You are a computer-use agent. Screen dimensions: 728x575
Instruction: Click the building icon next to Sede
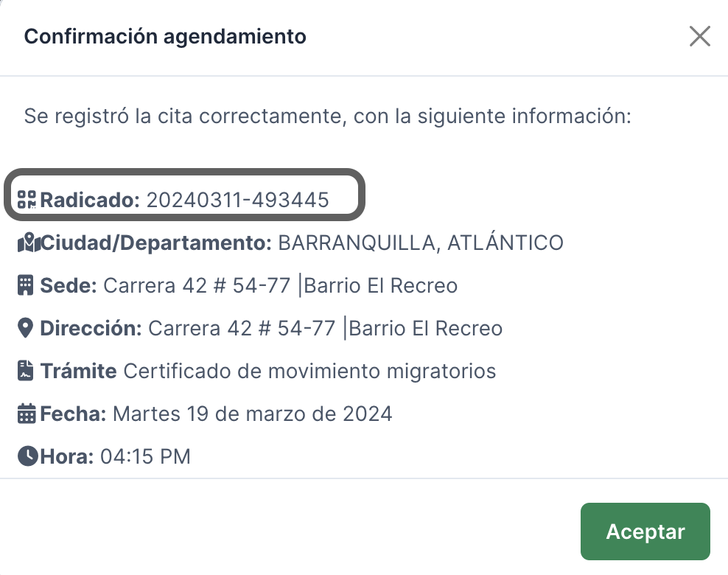click(x=26, y=285)
